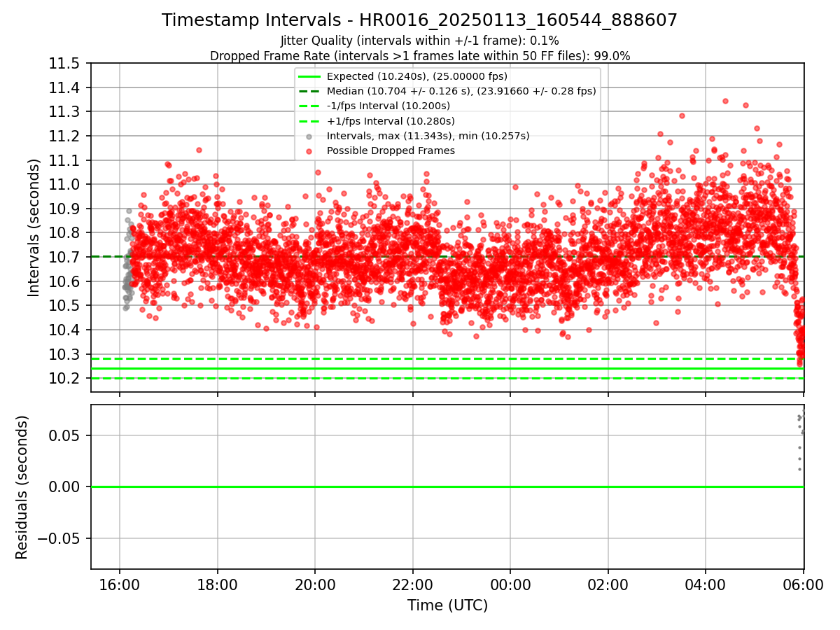Click the 02:00 x-axis tick label
840x630 pixels.
608,584
